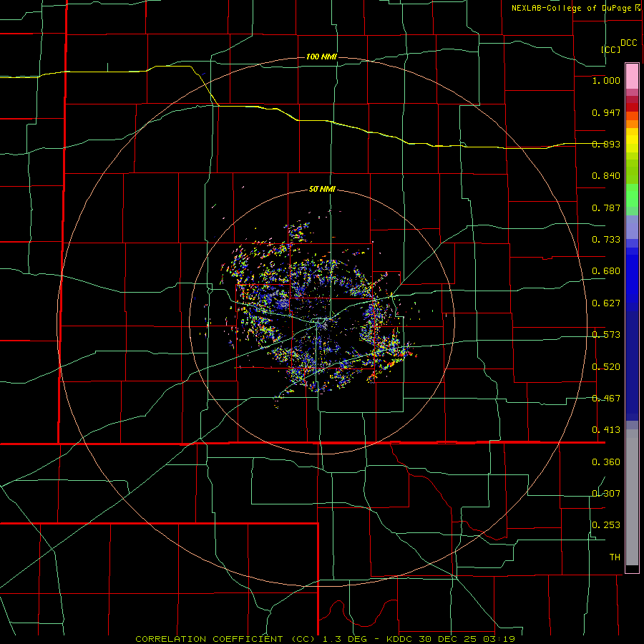Click the KDDC radar site at the rings' center
Screen dimensions: 644x644
point(323,323)
